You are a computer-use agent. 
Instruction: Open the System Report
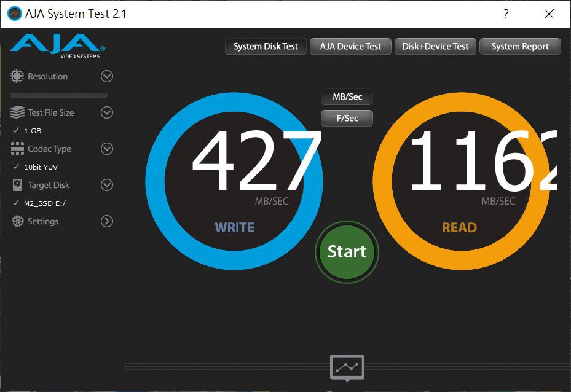coord(520,46)
